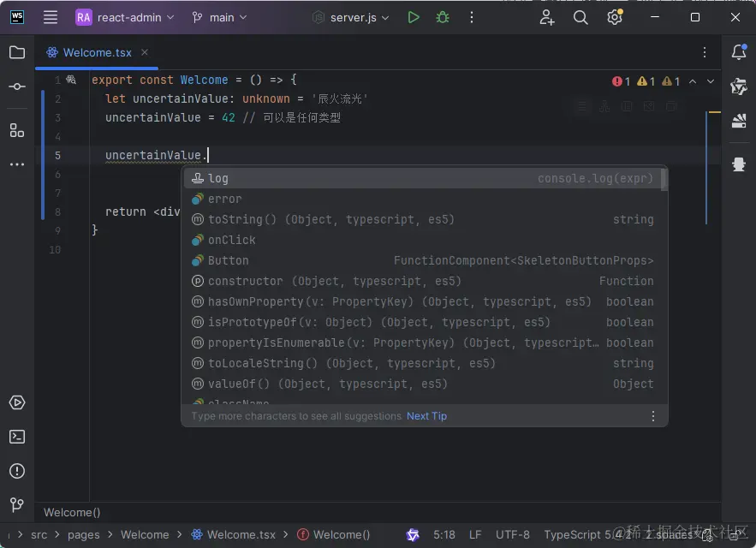Click the TypeScript version widget

pyautogui.click(x=586, y=534)
